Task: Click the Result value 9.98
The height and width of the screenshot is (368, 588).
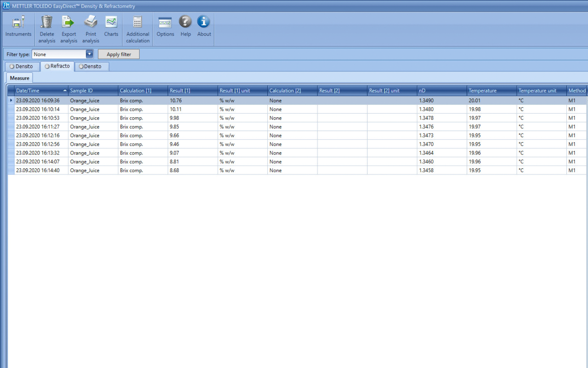Action: coord(175,118)
